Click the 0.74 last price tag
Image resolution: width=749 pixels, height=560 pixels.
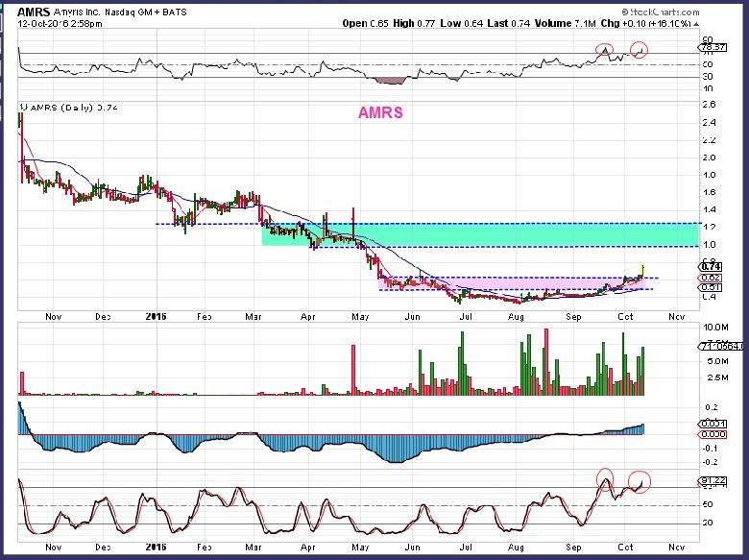(x=712, y=266)
